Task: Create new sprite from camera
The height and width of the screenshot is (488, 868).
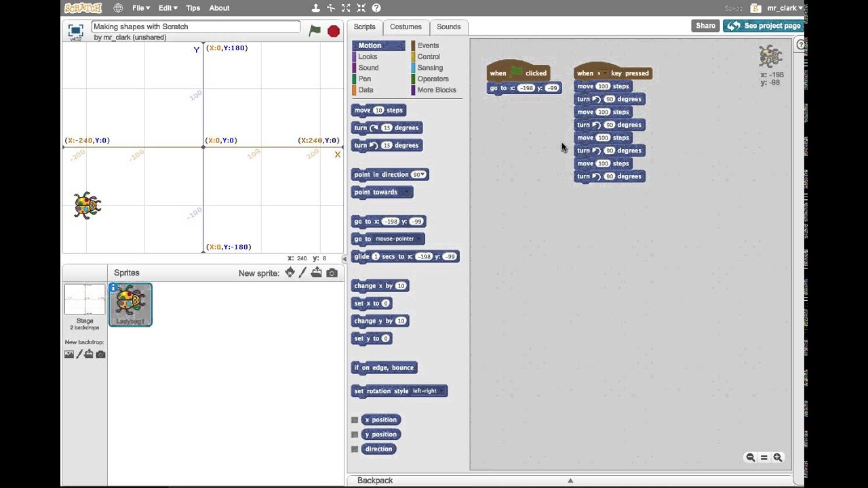Action: pos(332,273)
